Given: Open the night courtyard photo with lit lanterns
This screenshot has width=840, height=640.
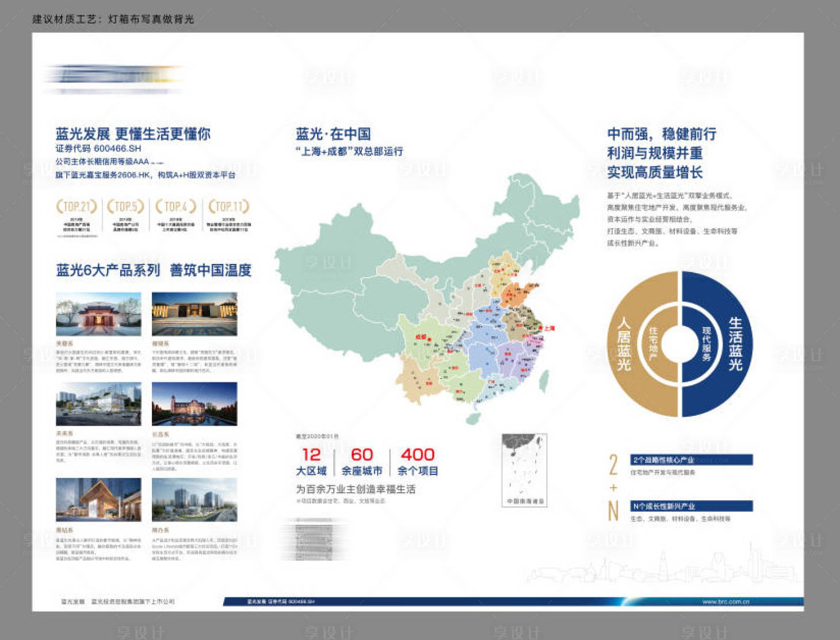Looking at the screenshot, I should 194,314.
